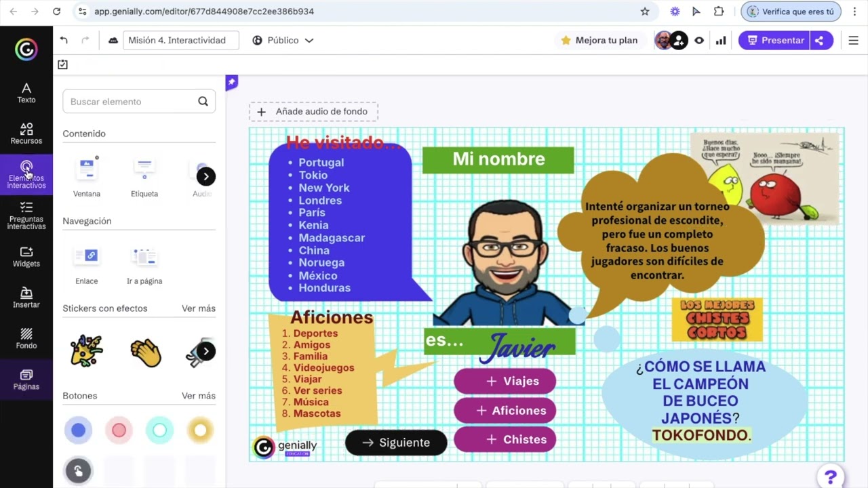
Task: Click the Presentar button
Action: click(774, 40)
